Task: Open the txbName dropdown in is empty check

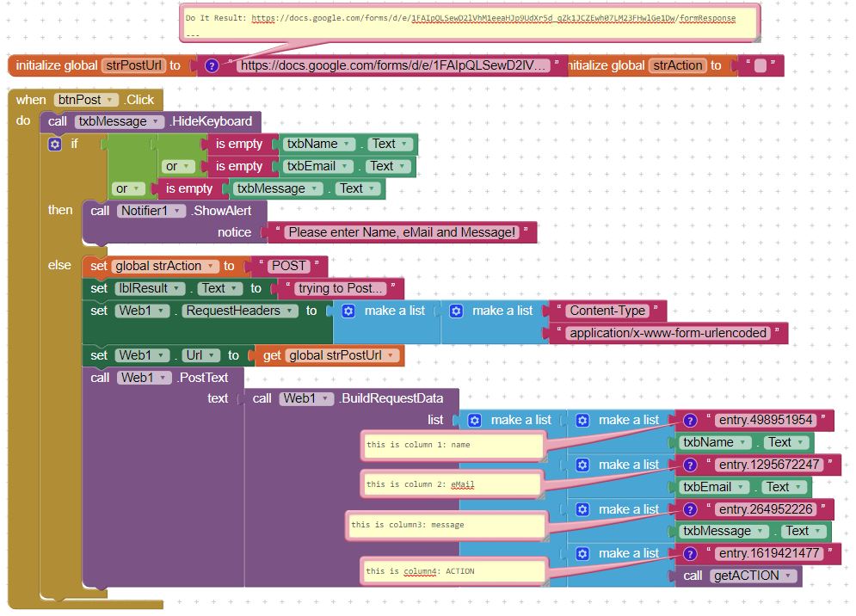Action: [319, 144]
